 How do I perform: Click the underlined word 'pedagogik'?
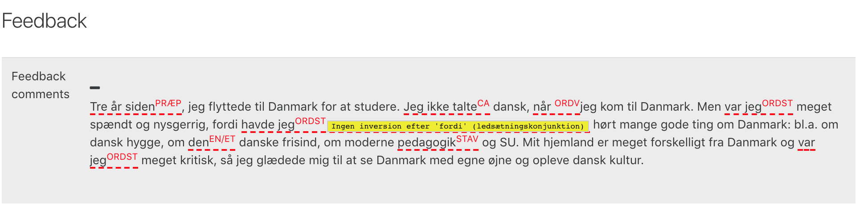pos(427,143)
